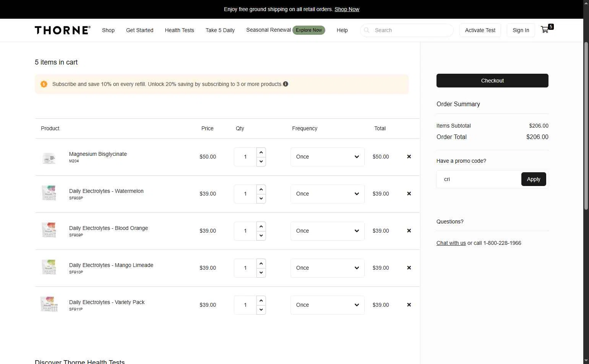Image resolution: width=589 pixels, height=364 pixels.
Task: Decrease Blood Orange quantity
Action: (x=261, y=236)
